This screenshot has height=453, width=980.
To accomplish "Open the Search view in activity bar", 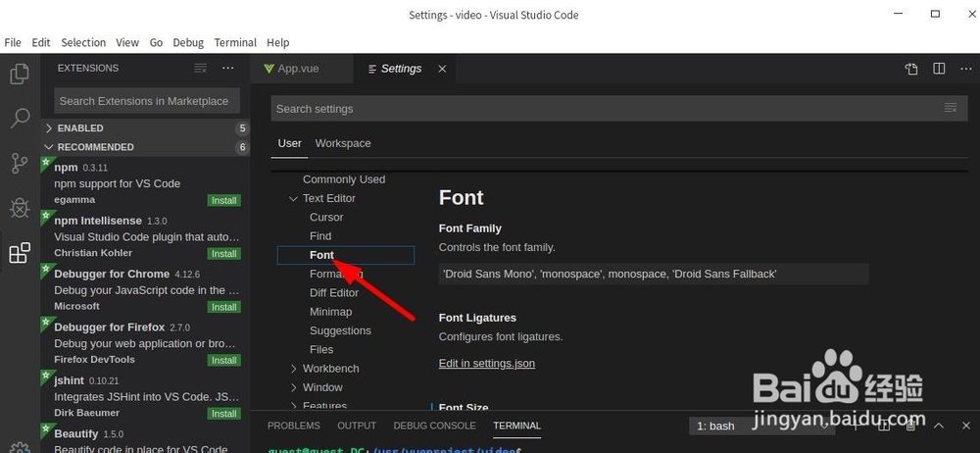I will click(x=20, y=119).
